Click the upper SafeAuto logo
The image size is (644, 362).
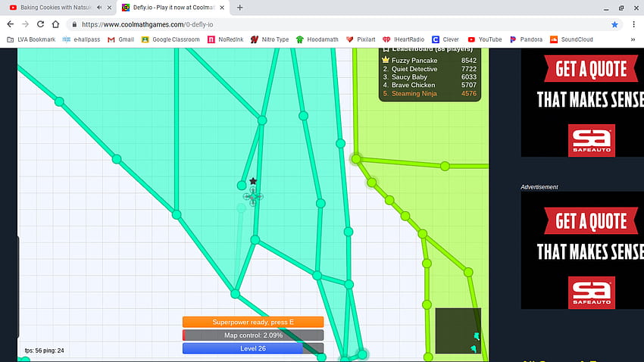(592, 140)
